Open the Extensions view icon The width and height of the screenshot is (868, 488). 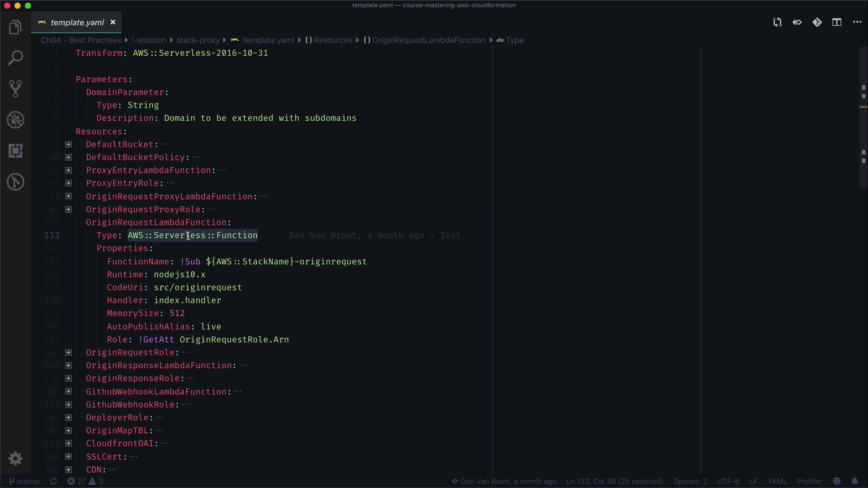click(x=15, y=151)
